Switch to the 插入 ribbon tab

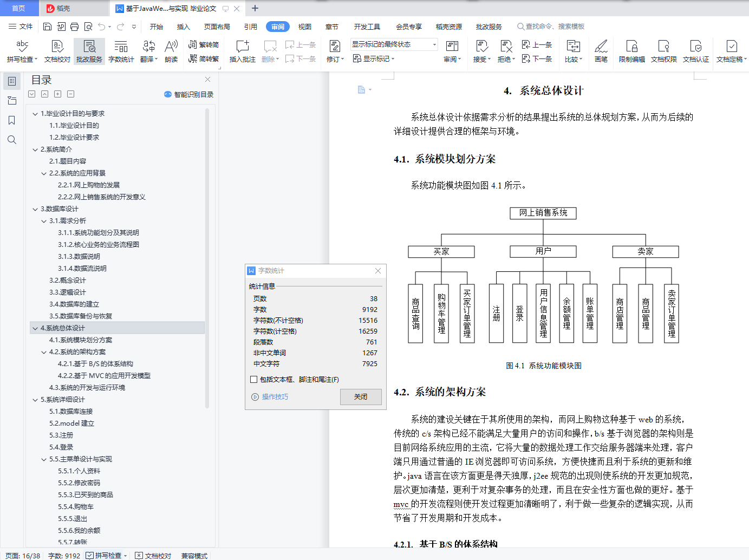pyautogui.click(x=184, y=27)
